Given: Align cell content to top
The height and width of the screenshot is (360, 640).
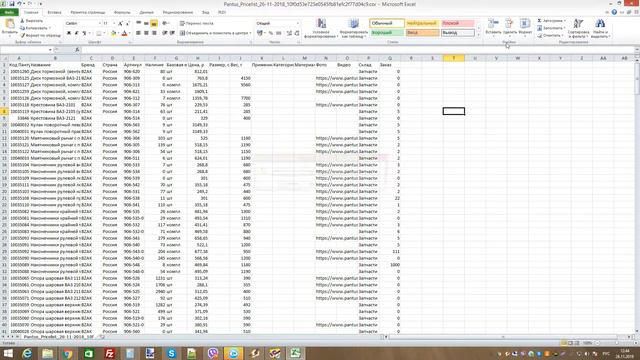Looking at the screenshot, I should click(x=138, y=23).
